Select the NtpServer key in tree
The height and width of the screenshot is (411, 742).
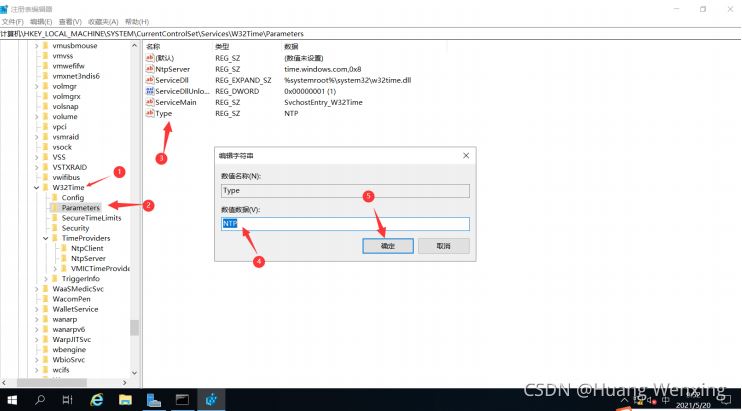[x=88, y=259]
